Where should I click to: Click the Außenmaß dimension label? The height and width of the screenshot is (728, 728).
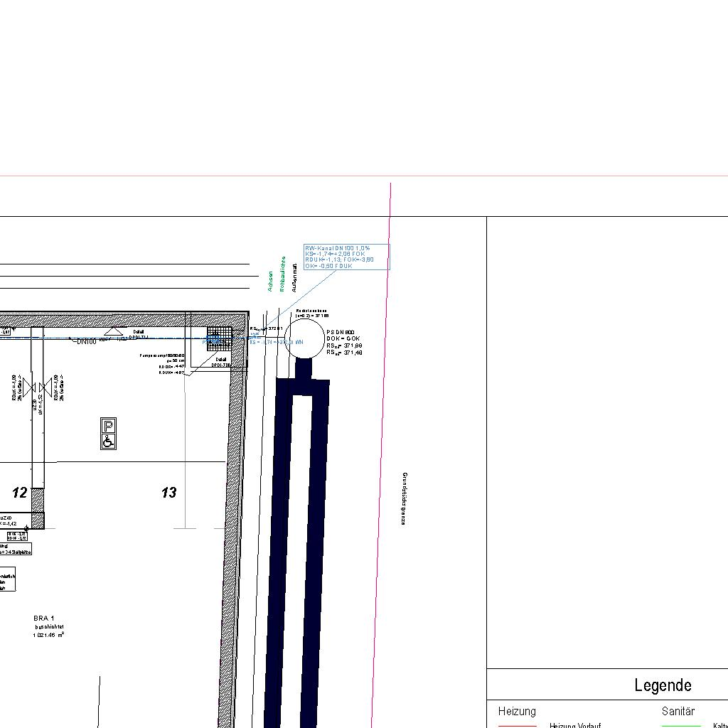[x=294, y=278]
